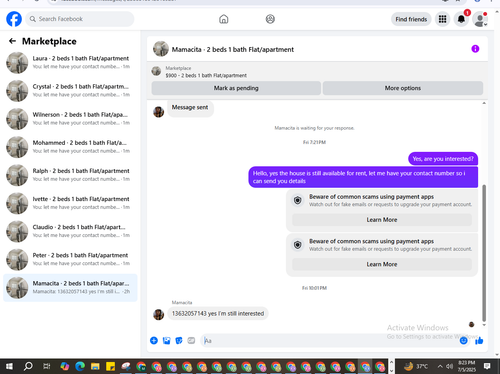The image size is (500, 374).
Task: Click the GIF icon in composer
Action: pyautogui.click(x=191, y=340)
